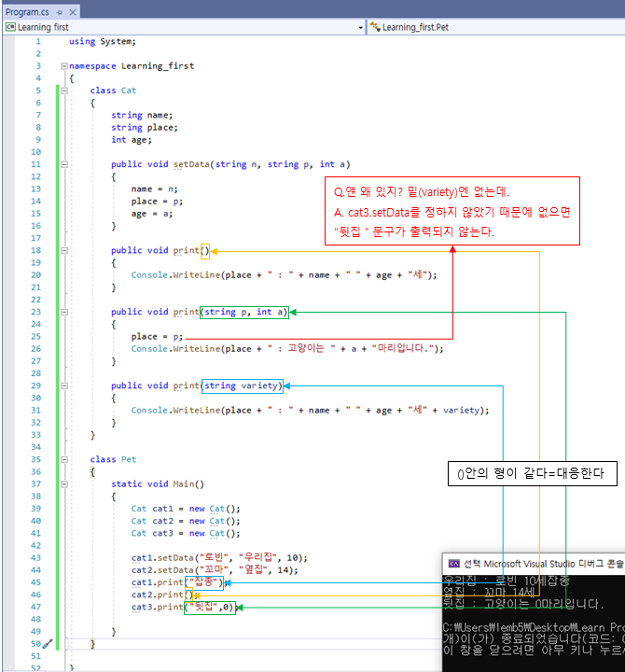Click the 'class Cat' declaration text

coord(113,91)
